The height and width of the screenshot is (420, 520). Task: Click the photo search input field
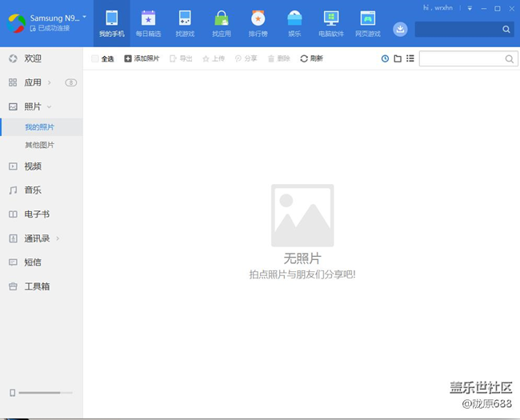point(462,58)
